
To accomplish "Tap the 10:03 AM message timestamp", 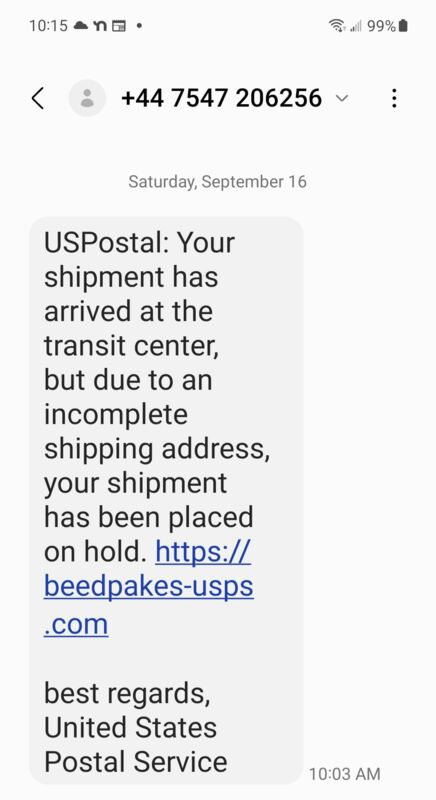I will [x=345, y=774].
